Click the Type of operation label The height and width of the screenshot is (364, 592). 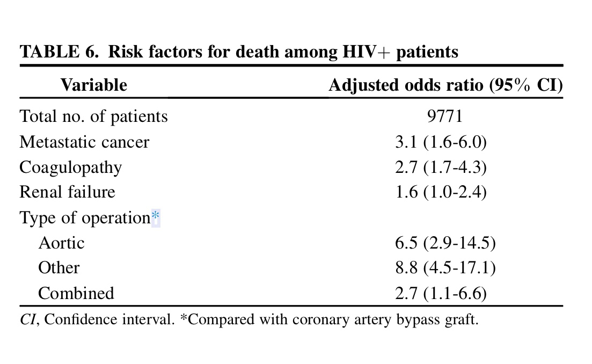[x=84, y=218]
